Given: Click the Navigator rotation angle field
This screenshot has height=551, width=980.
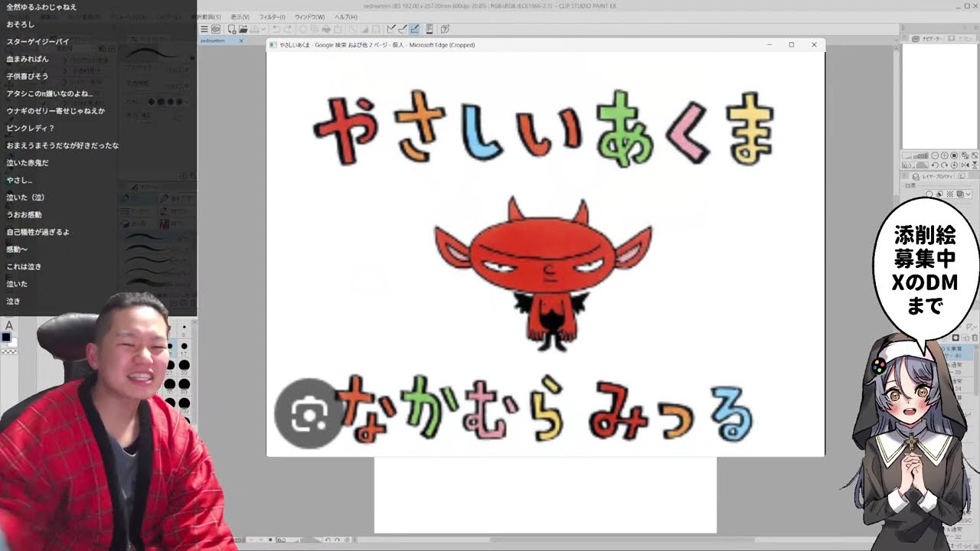Looking at the screenshot, I should coord(908,165).
